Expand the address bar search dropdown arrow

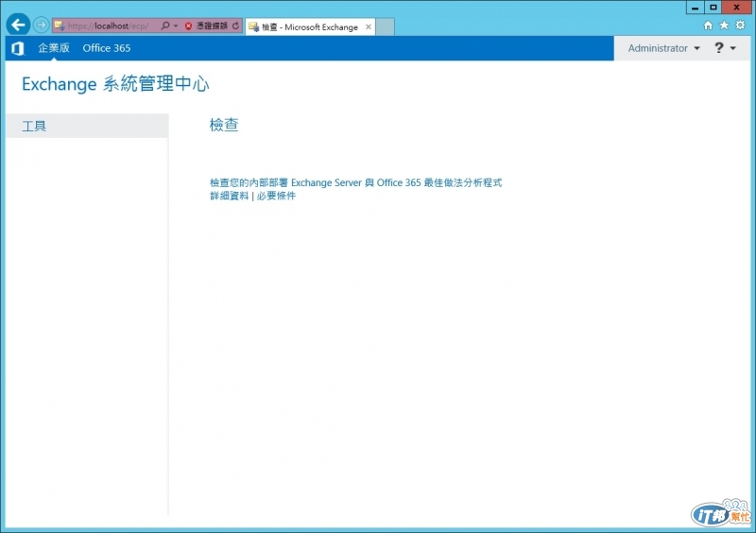pos(176,26)
